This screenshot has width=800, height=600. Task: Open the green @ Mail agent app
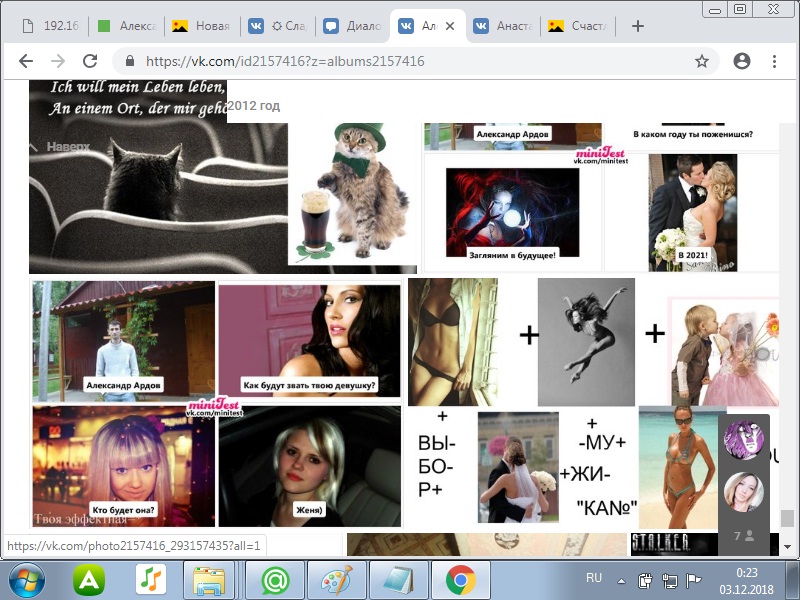click(x=276, y=580)
